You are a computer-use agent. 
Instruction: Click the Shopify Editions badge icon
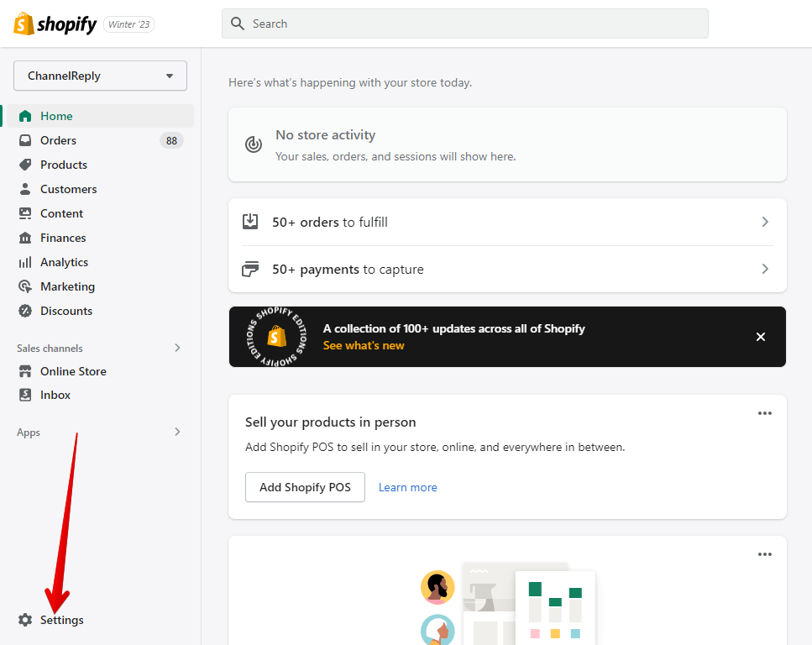coord(276,337)
